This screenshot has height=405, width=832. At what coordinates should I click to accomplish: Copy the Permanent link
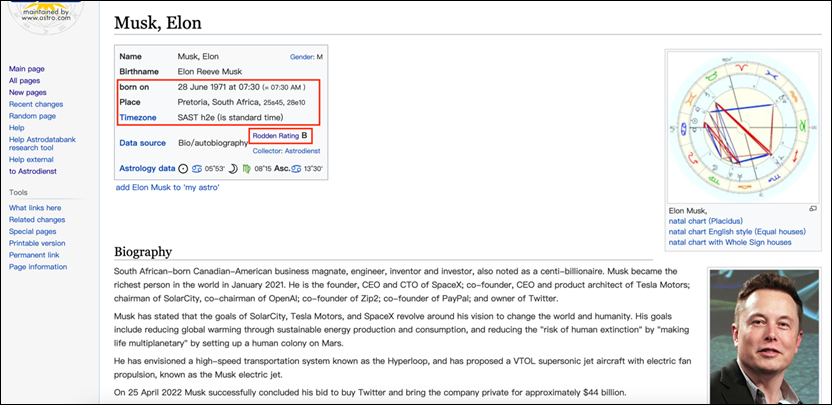(x=34, y=255)
